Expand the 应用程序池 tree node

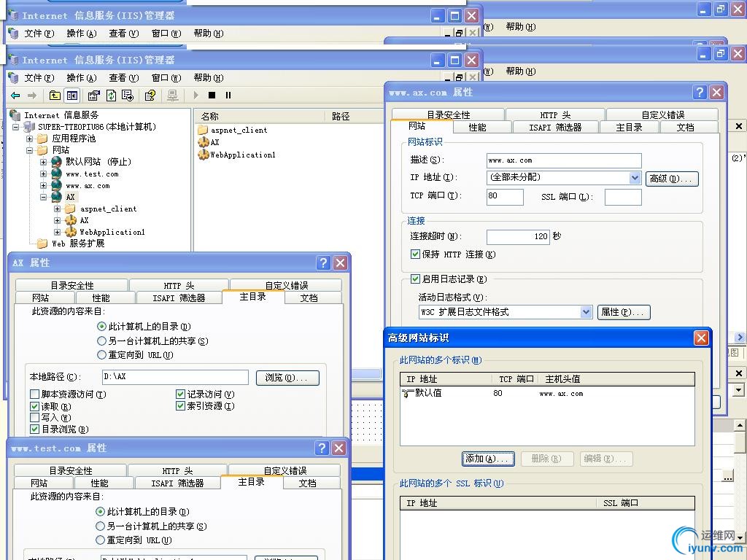(29, 139)
